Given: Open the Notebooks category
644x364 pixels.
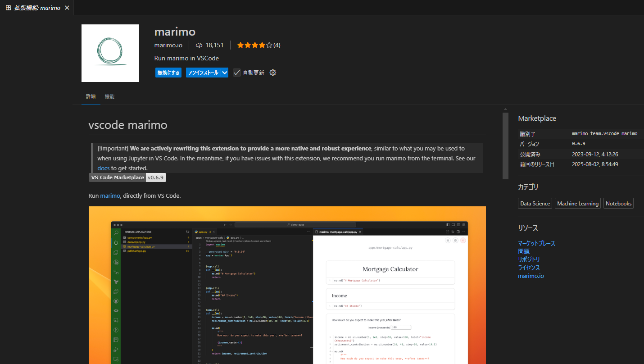Looking at the screenshot, I should (618, 204).
